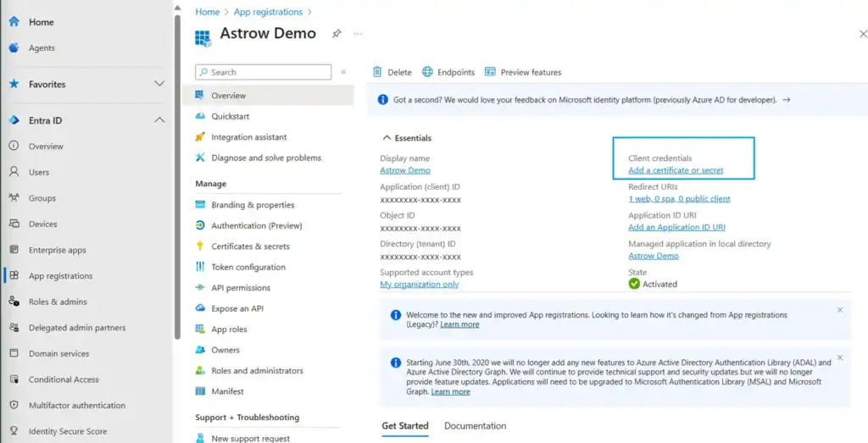This screenshot has height=443, width=868.
Task: Click the App registrations grid icon
Action: coord(14,275)
